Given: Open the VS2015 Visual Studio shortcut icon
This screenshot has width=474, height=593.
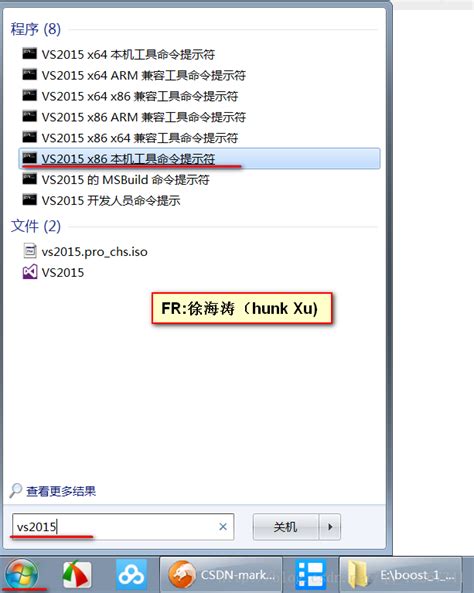Looking at the screenshot, I should pos(30,272).
